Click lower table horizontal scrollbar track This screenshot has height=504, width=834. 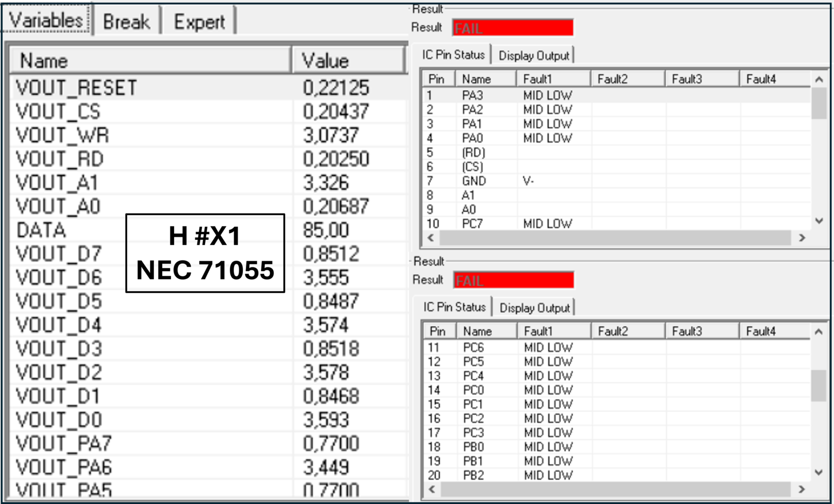[x=616, y=489]
